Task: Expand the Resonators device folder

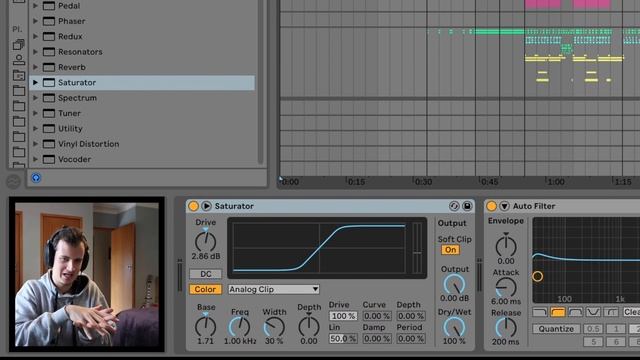Action: pyautogui.click(x=36, y=52)
